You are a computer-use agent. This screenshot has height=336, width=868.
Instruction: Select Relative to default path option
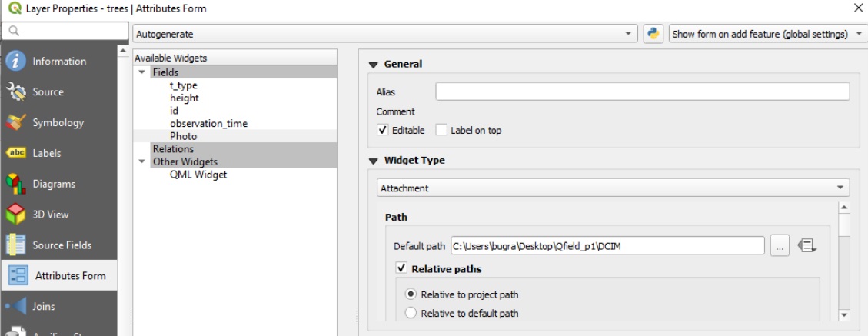pyautogui.click(x=411, y=313)
